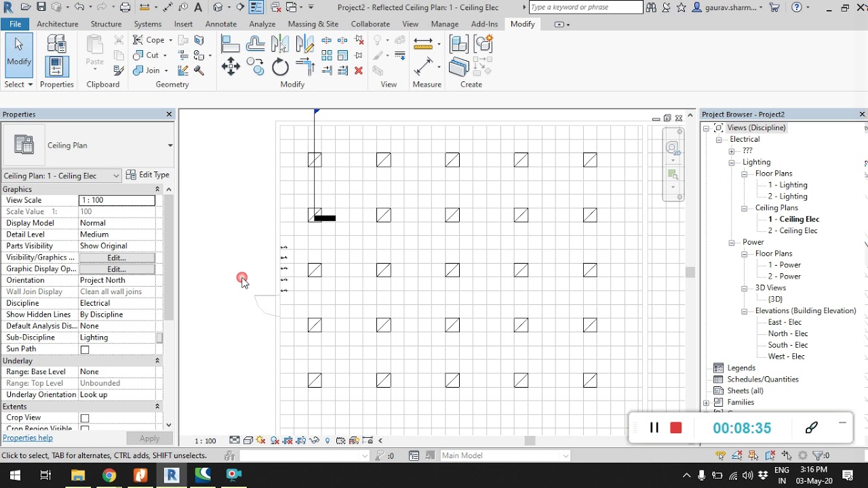The width and height of the screenshot is (868, 488).
Task: Click Edit button for Visibility/Graphics overrides
Action: [117, 258]
